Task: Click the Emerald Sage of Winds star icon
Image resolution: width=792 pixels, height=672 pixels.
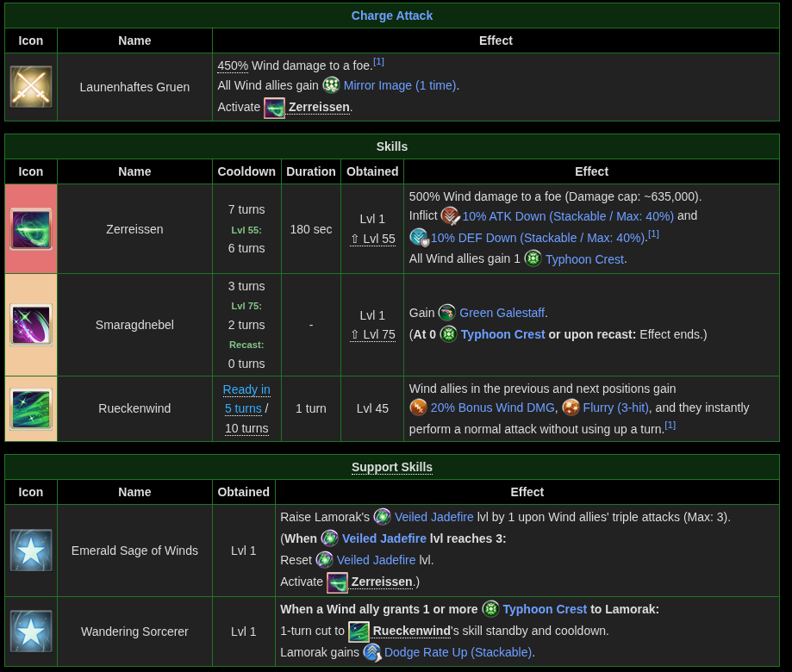Action: point(31,551)
